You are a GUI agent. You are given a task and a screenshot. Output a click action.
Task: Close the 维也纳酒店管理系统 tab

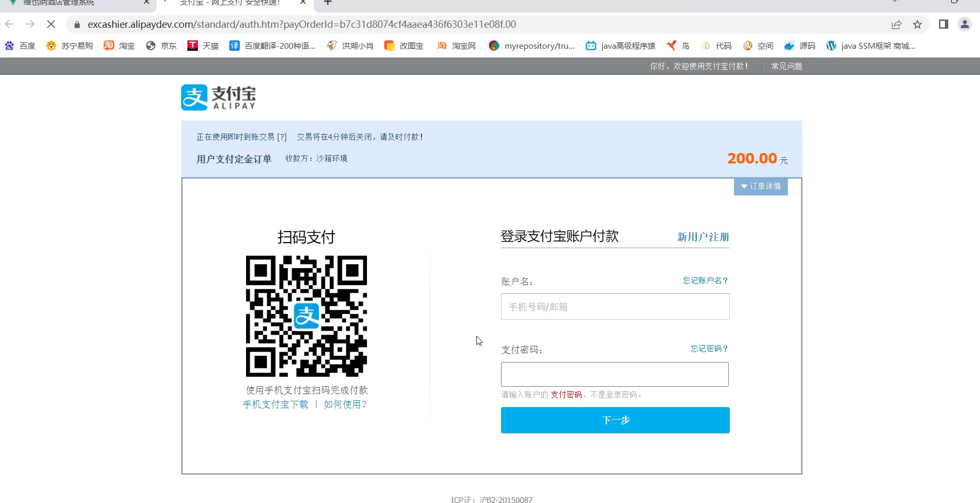pos(147,2)
